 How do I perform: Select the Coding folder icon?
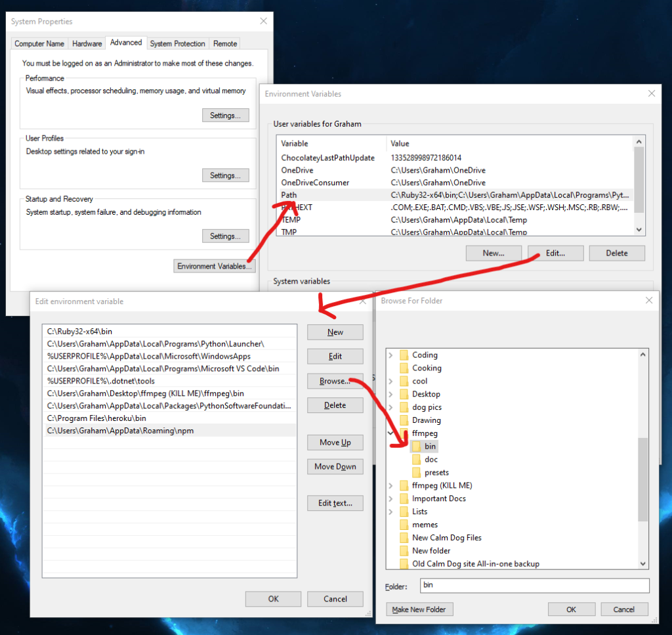404,355
